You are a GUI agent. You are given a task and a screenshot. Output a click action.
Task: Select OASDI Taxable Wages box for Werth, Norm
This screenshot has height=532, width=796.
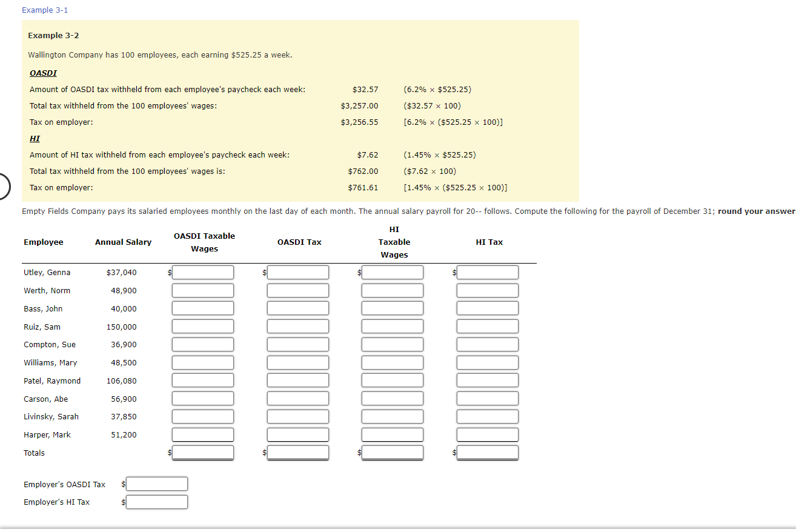203,291
